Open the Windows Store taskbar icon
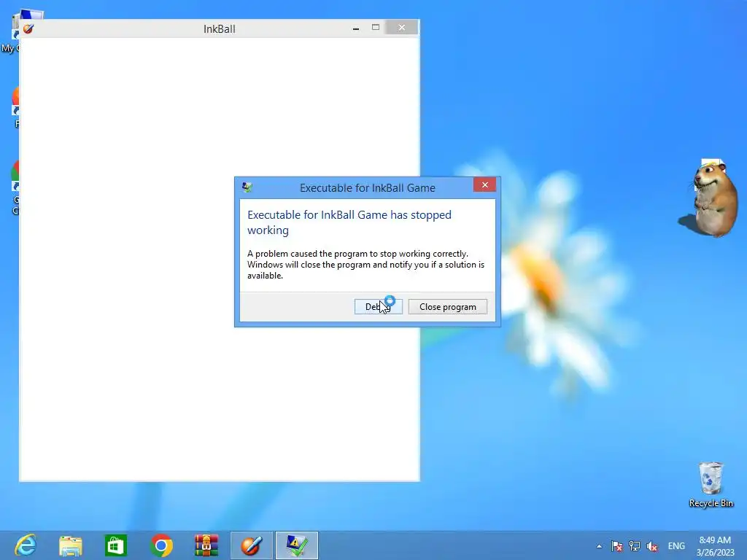This screenshot has height=560, width=747. pyautogui.click(x=116, y=545)
